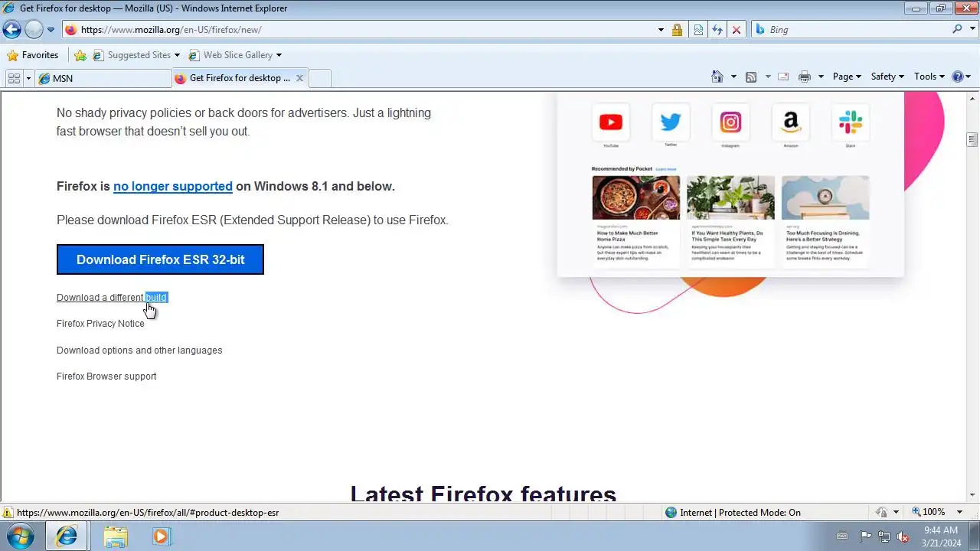Click the Forward navigation arrow
The height and width of the screenshot is (551, 980).
(34, 30)
